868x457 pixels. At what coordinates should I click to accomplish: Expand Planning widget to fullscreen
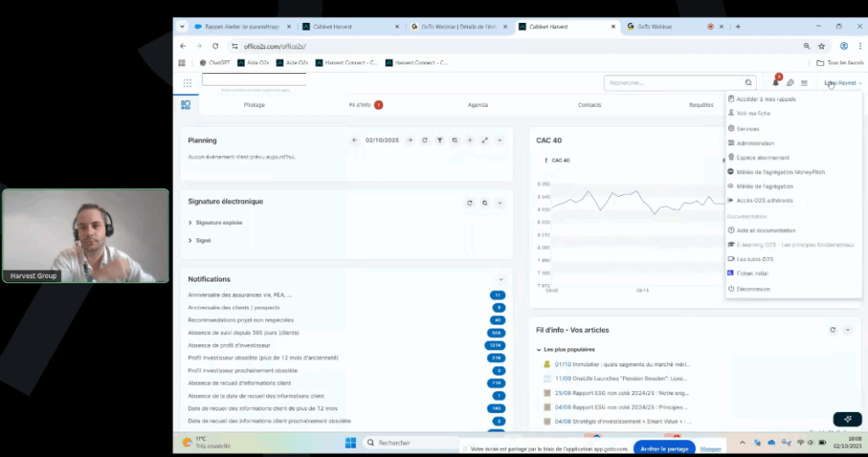click(485, 140)
